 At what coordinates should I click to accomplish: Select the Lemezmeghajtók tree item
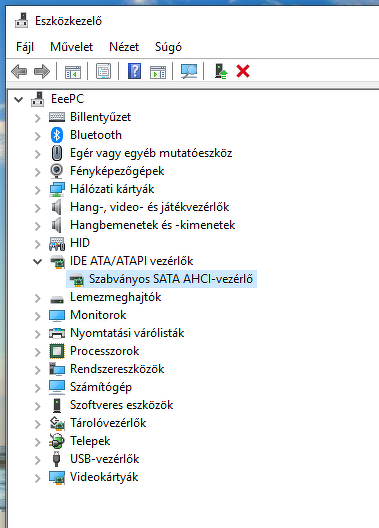[115, 297]
